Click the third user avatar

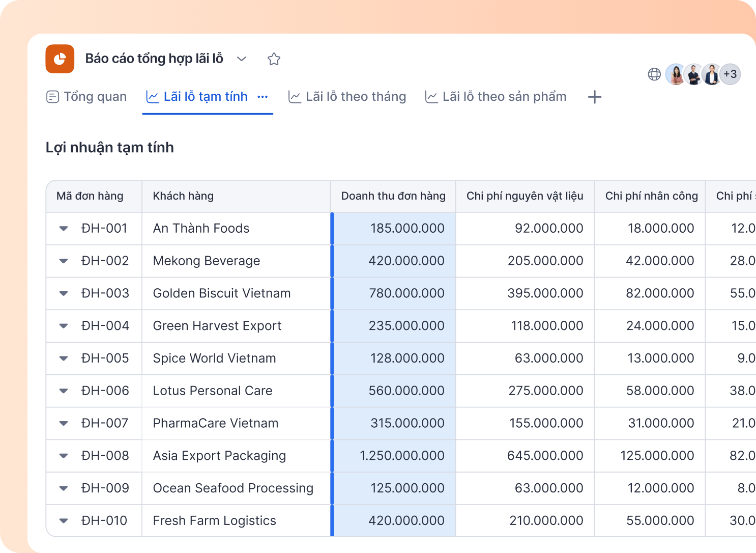coord(712,74)
